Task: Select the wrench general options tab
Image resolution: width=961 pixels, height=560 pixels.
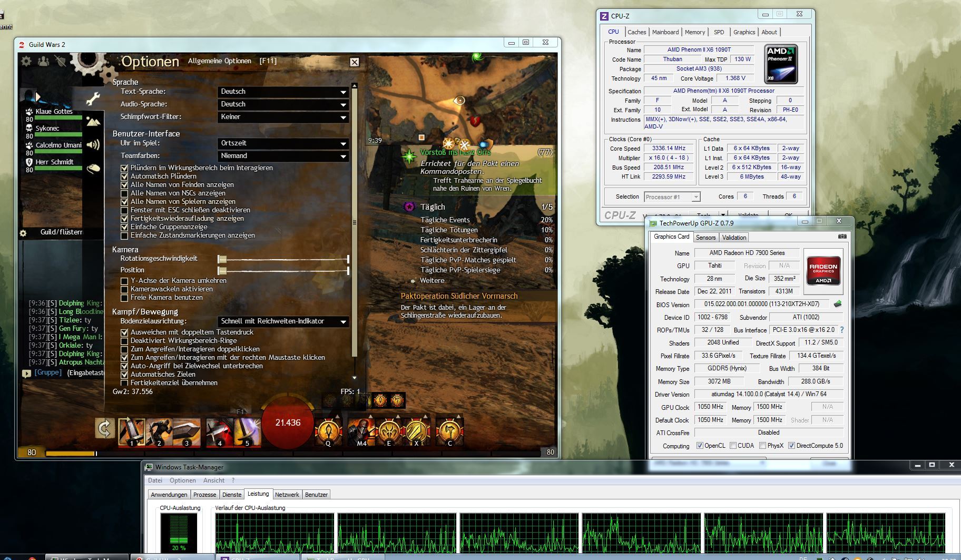Action: pos(93,99)
